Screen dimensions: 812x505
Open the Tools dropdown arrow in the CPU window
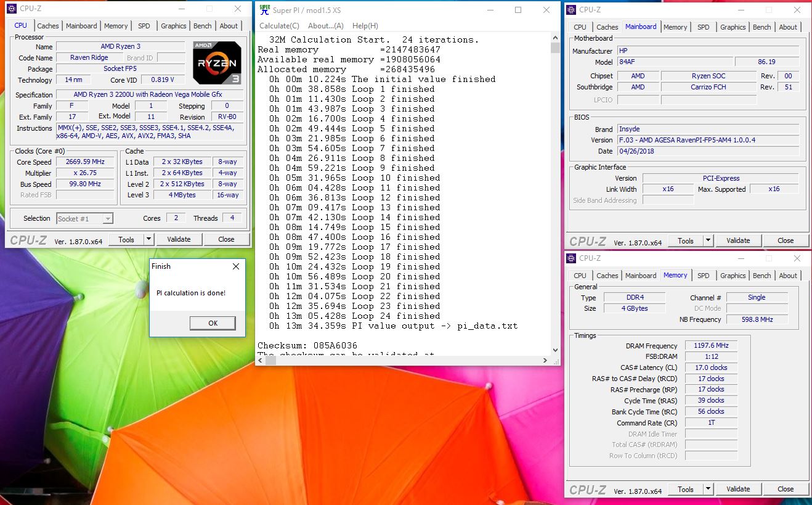(x=148, y=239)
